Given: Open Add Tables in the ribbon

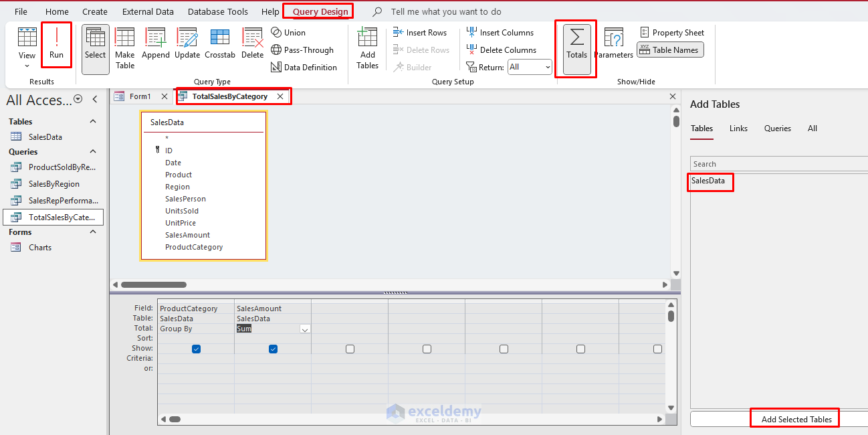Looking at the screenshot, I should tap(367, 49).
